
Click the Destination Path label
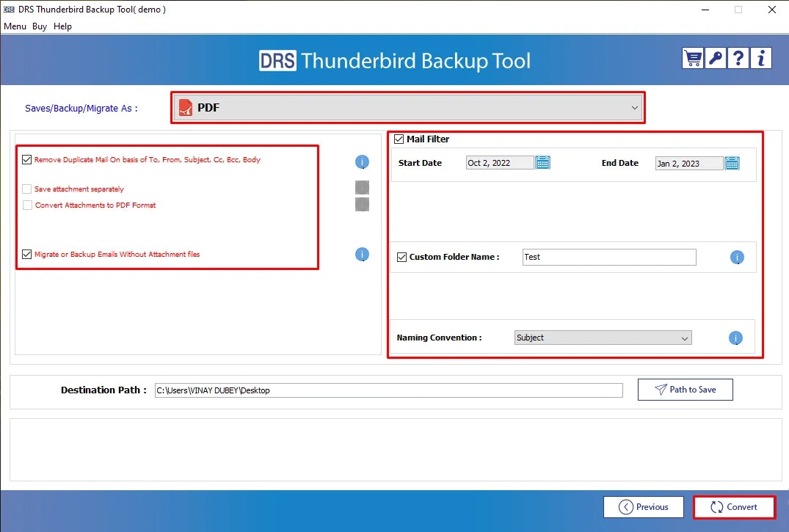coord(103,390)
